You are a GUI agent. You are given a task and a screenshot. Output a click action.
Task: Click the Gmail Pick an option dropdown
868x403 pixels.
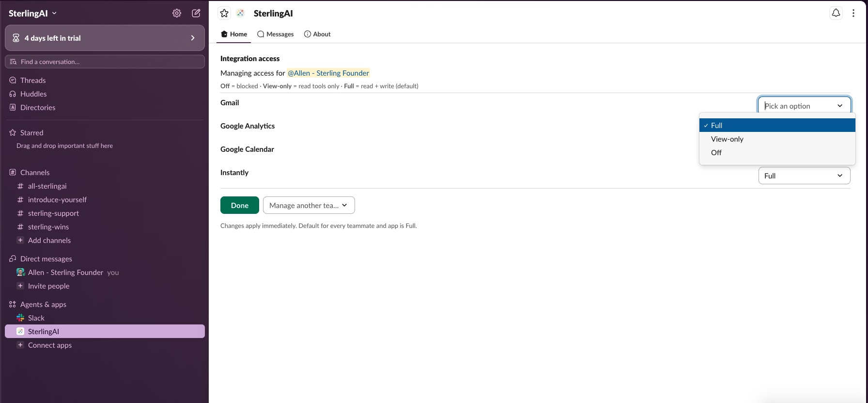(804, 105)
